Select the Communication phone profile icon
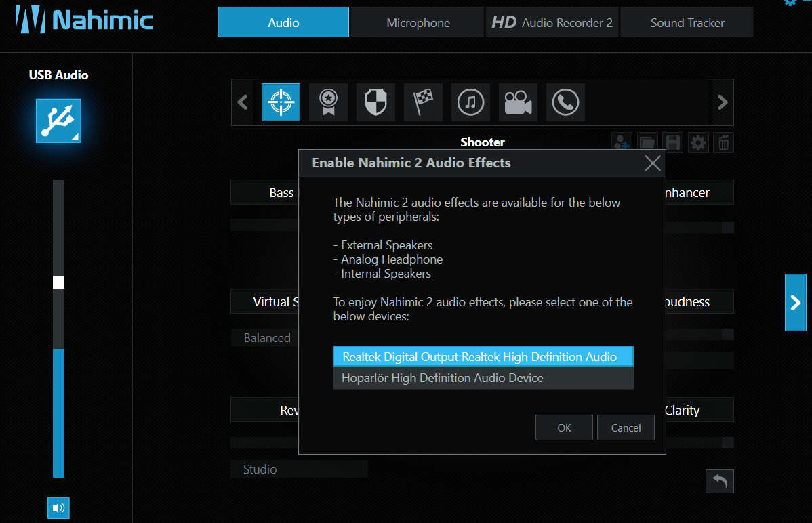812x523 pixels. (x=565, y=102)
